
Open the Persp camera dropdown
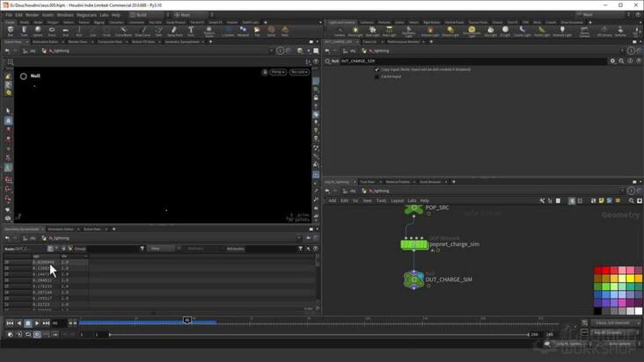pos(277,72)
